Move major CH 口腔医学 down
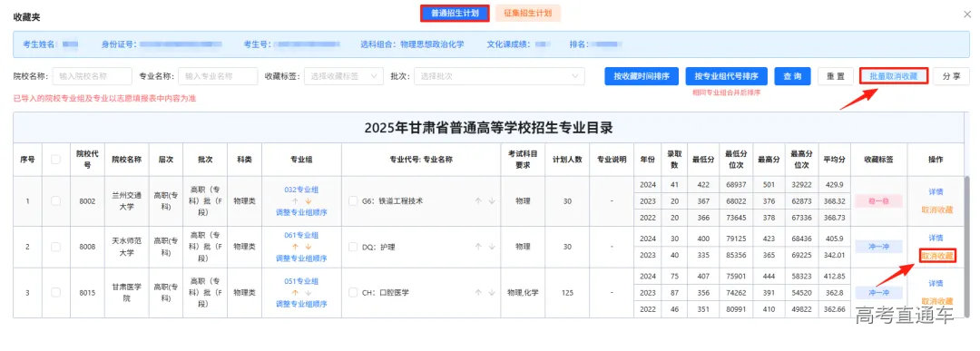Image resolution: width=980 pixels, height=351 pixels. (492, 292)
